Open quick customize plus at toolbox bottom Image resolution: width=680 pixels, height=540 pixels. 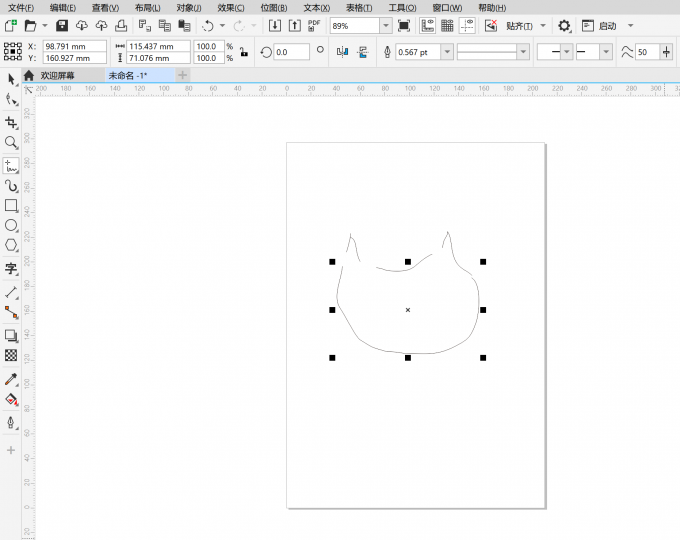tap(11, 450)
